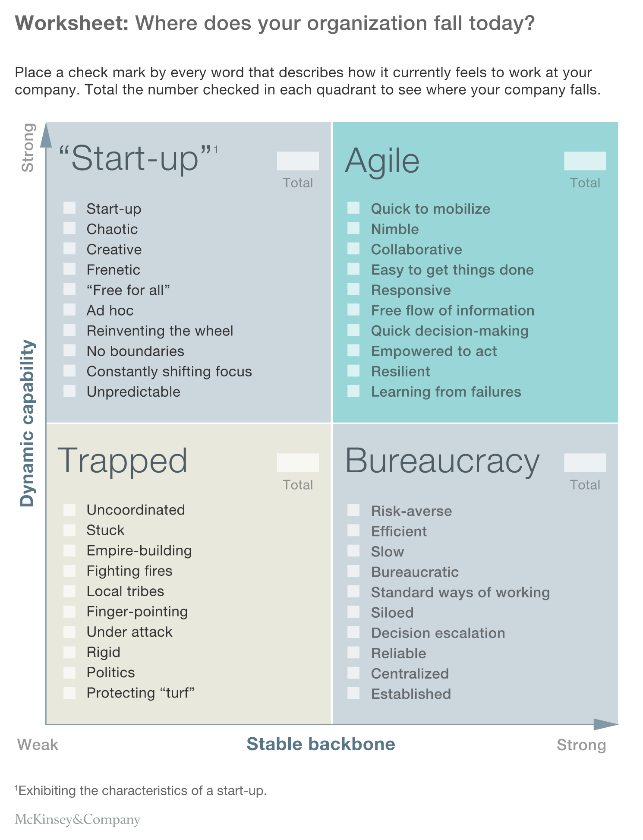Tick the "Nimble" checkbox
The width and height of the screenshot is (643, 840).
pos(353,228)
